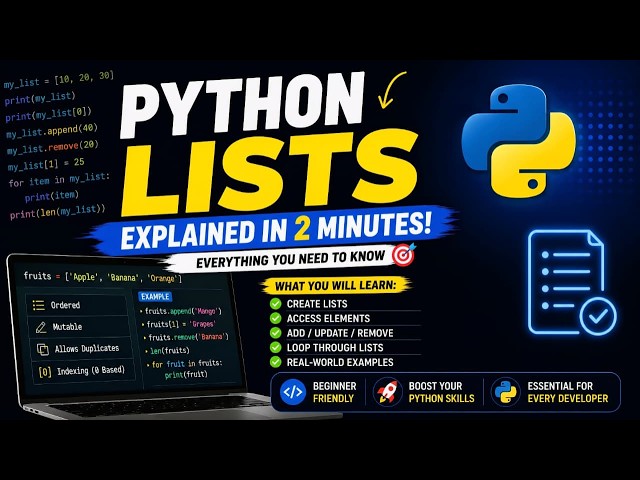640x480 pixels.
Task: Click the for fruit in fruits: line
Action: [x=185, y=363]
